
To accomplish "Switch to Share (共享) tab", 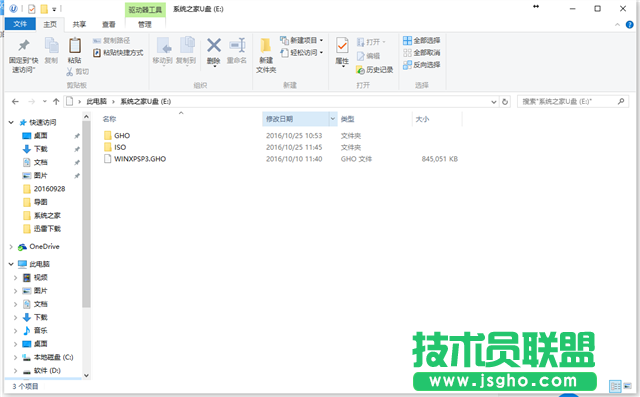I will coord(79,24).
